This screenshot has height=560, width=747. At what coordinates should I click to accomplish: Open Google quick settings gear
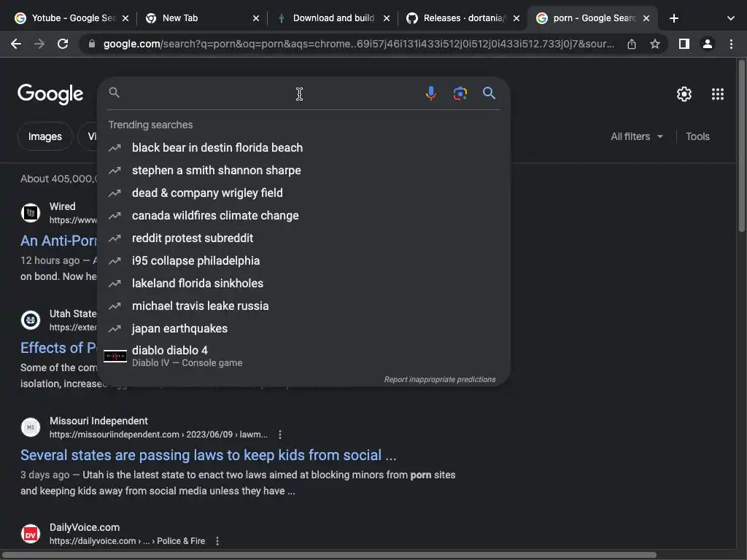[684, 94]
